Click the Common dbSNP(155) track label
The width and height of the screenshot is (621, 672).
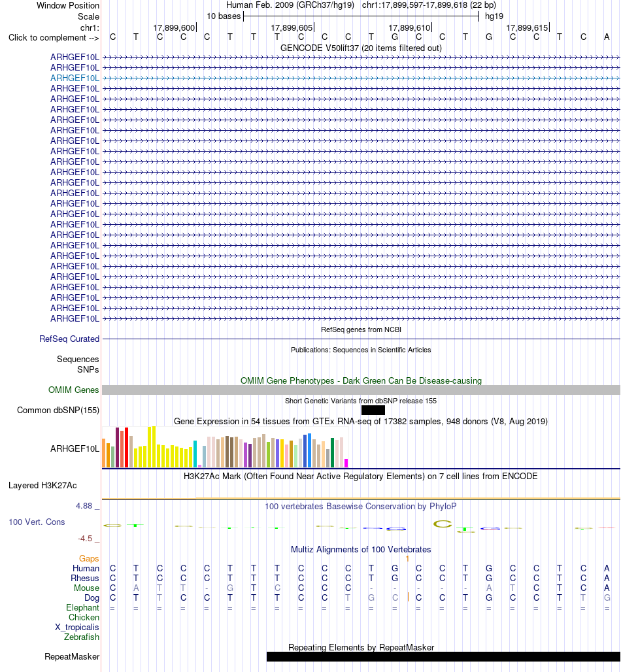[58, 410]
